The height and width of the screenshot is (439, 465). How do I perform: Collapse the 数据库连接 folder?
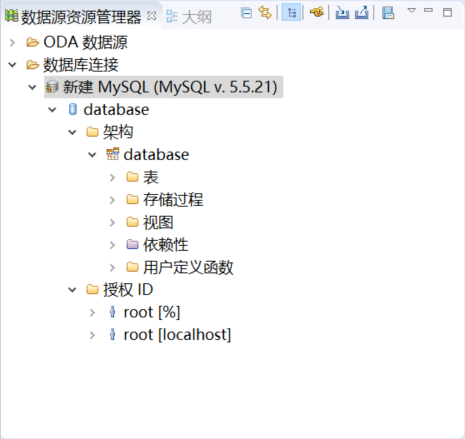(x=12, y=65)
